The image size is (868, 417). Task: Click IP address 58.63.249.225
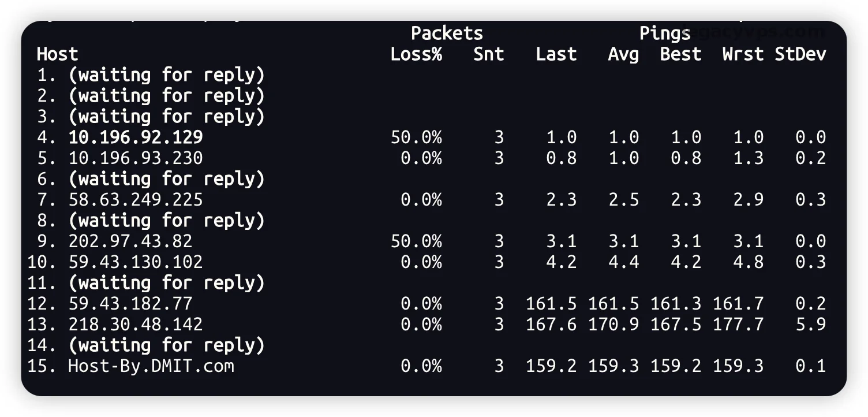point(136,199)
